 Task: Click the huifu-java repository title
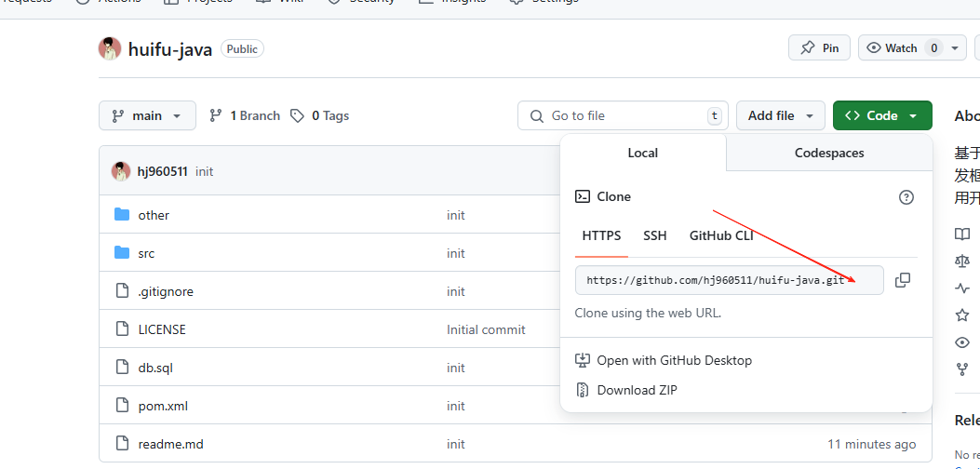[x=170, y=48]
